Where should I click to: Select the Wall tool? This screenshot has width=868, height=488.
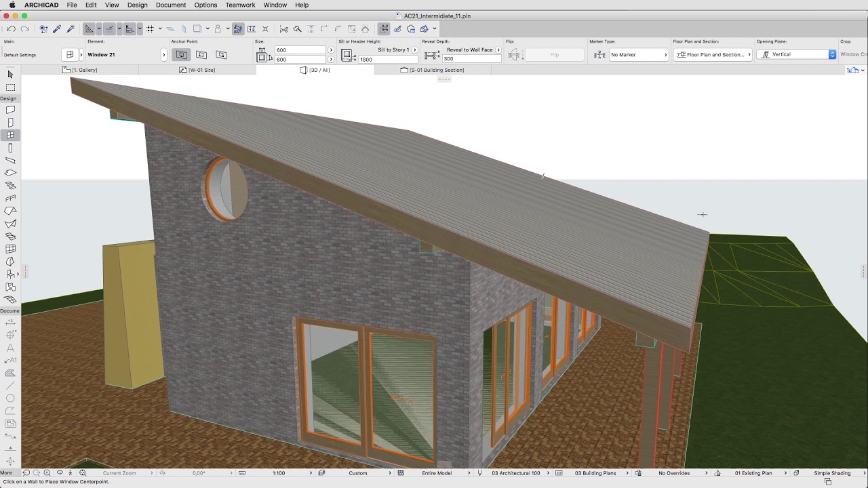point(10,110)
